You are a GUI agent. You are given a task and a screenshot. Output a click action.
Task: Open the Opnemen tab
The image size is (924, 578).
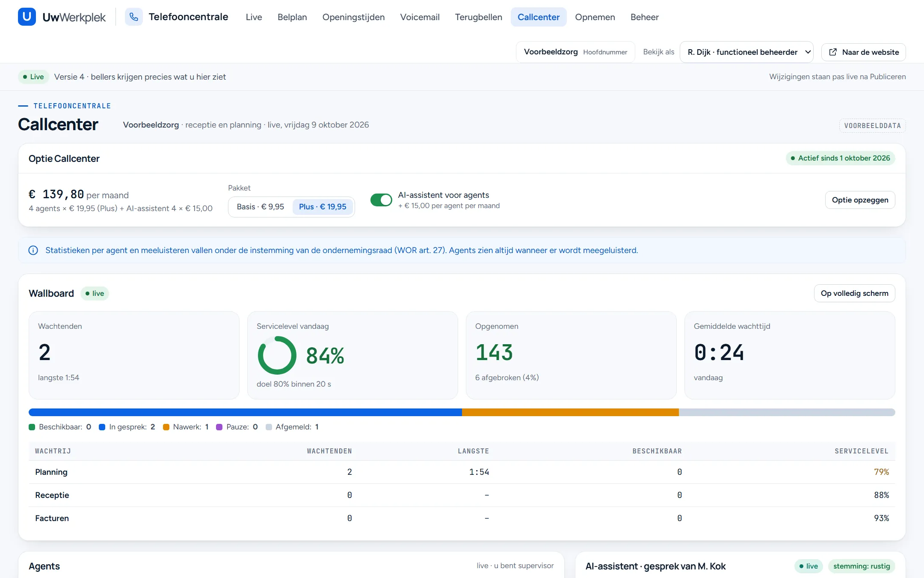(x=595, y=17)
